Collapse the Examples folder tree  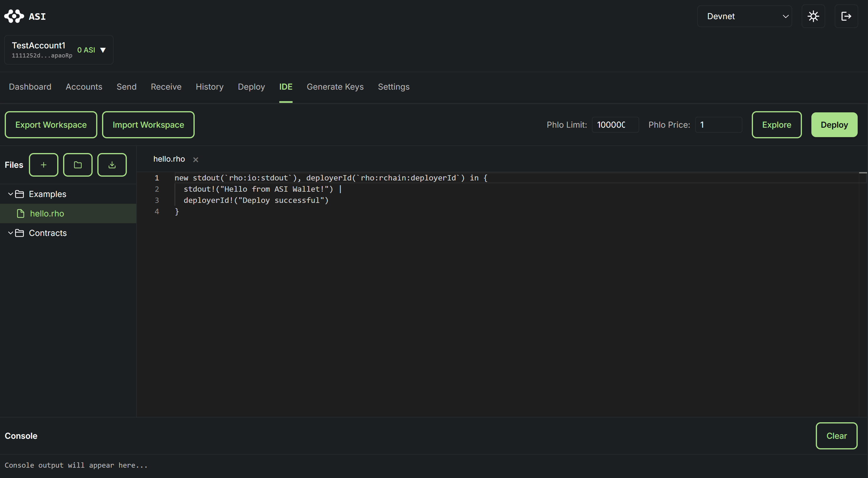(10, 194)
